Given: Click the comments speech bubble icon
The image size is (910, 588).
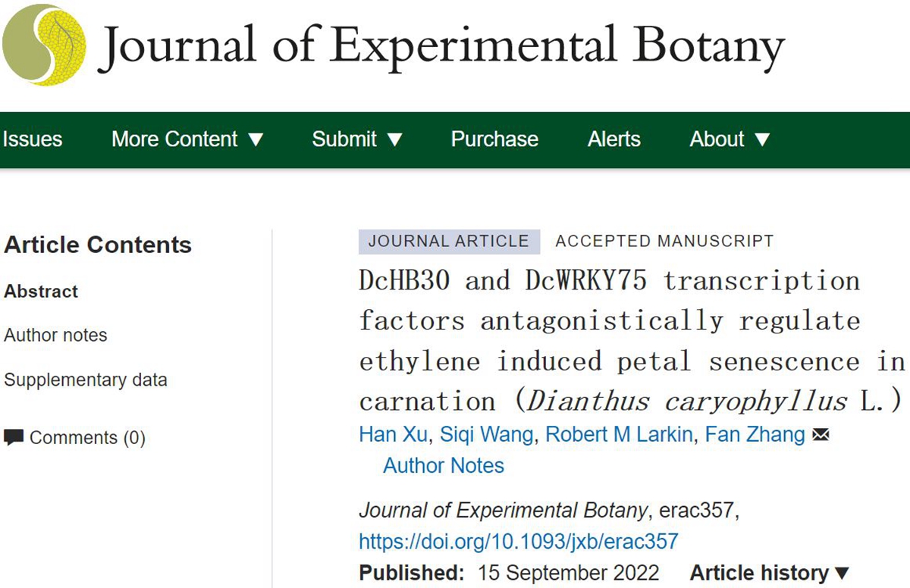Looking at the screenshot, I should pos(14,437).
